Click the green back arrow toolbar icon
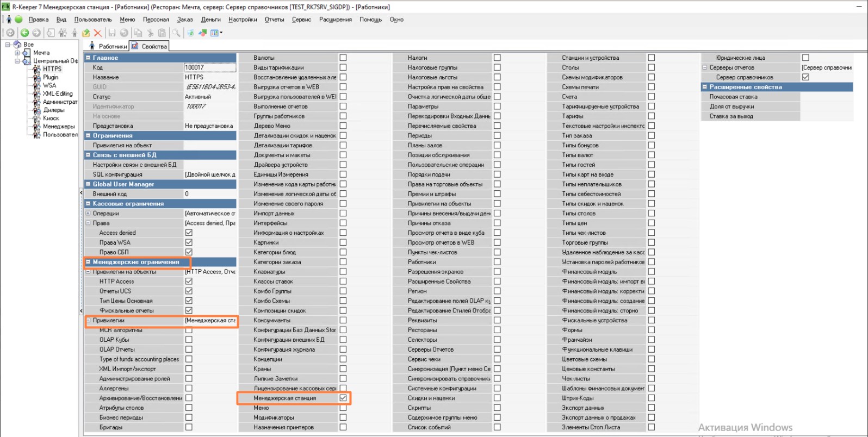The width and height of the screenshot is (868, 437). point(24,33)
